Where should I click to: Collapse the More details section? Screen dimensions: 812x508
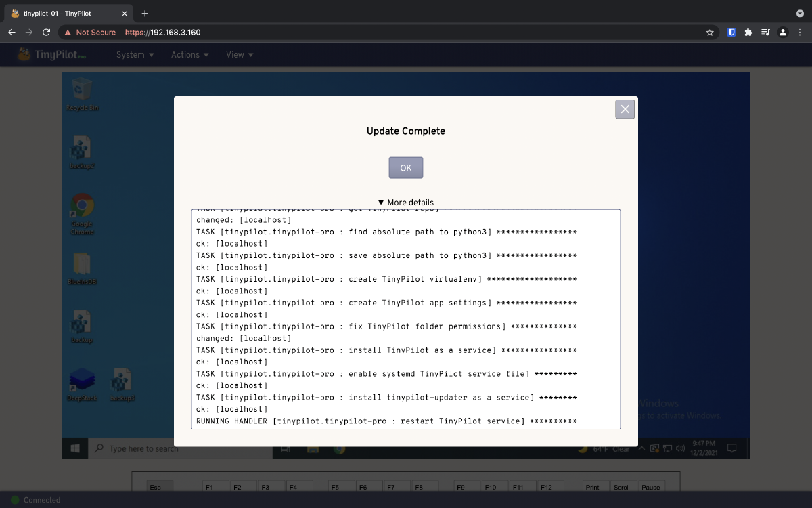[406, 203]
